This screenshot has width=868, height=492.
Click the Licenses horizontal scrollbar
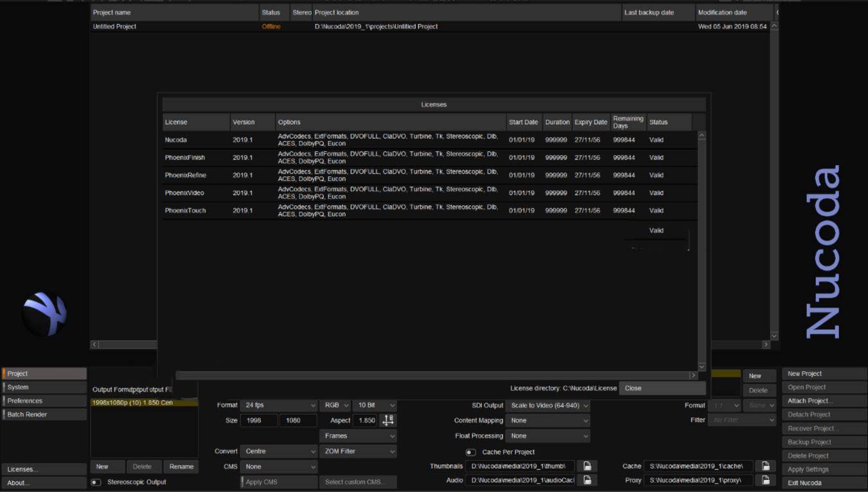[432, 375]
